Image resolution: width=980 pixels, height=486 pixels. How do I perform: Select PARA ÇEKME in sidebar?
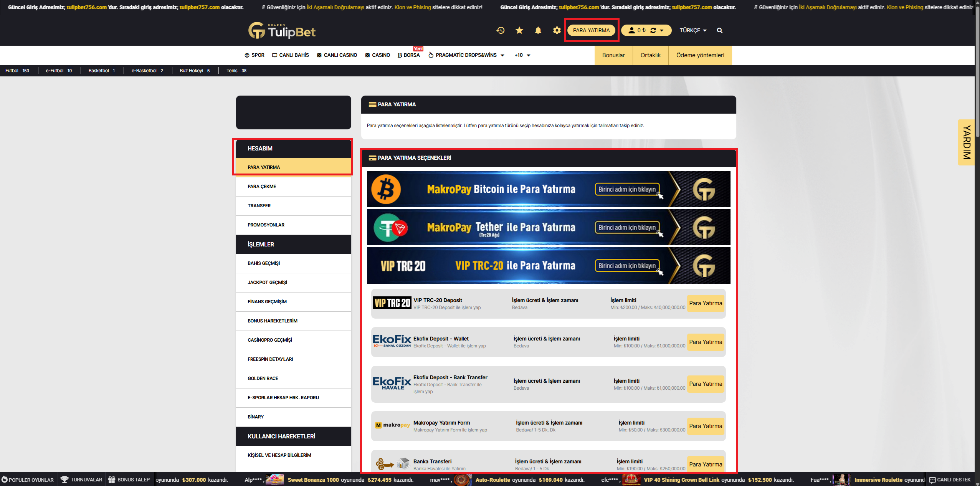pos(294,187)
